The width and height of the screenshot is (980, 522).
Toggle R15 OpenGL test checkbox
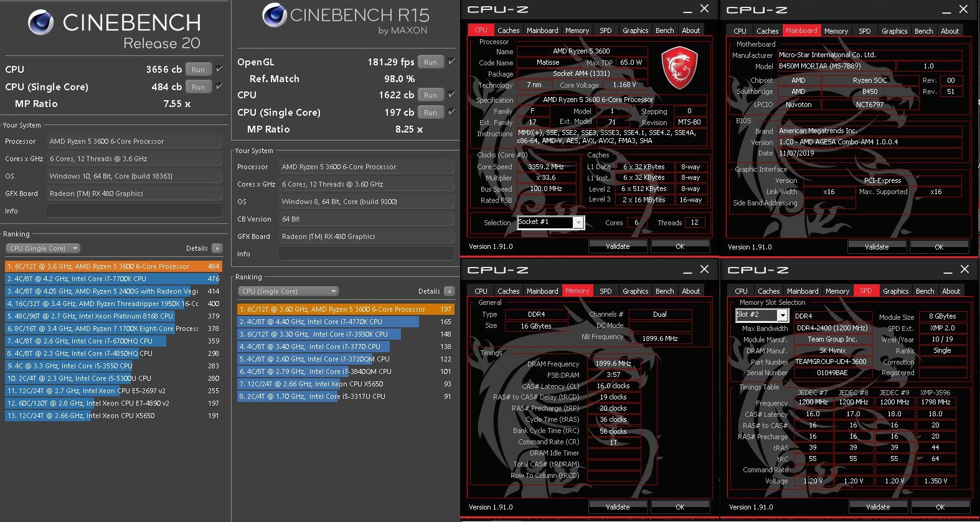(451, 62)
